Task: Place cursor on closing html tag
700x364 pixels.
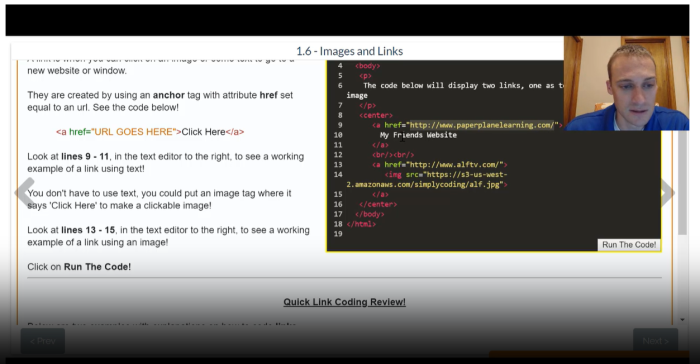Action: coord(361,224)
